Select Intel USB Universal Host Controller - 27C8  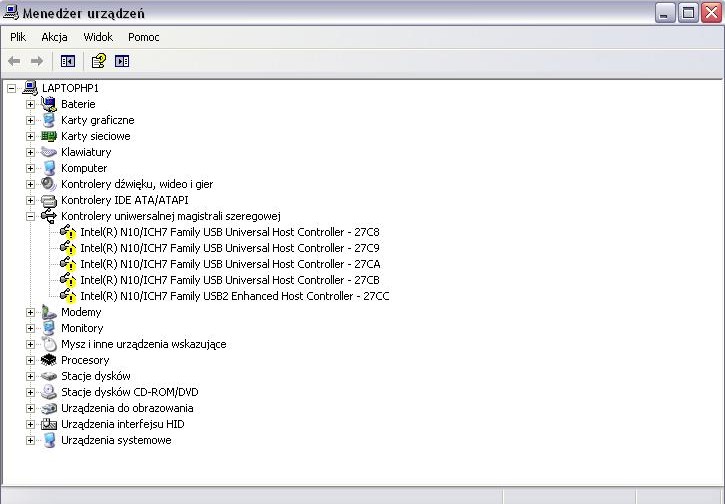pyautogui.click(x=230, y=232)
